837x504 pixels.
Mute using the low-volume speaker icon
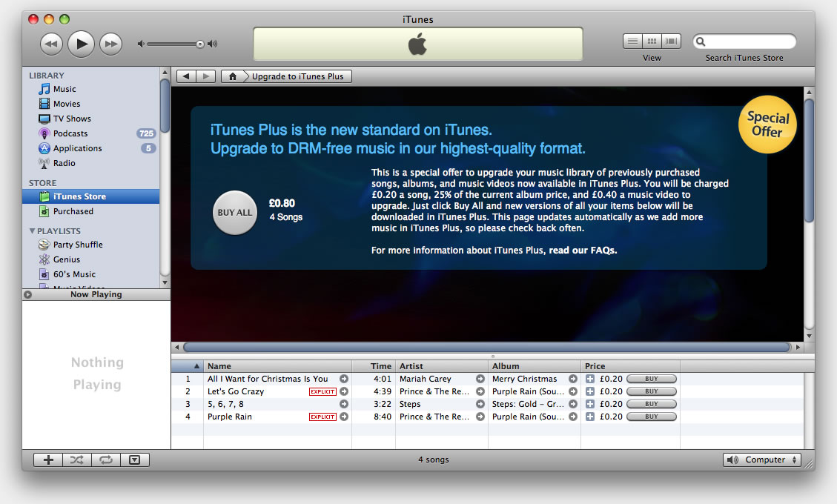[141, 44]
